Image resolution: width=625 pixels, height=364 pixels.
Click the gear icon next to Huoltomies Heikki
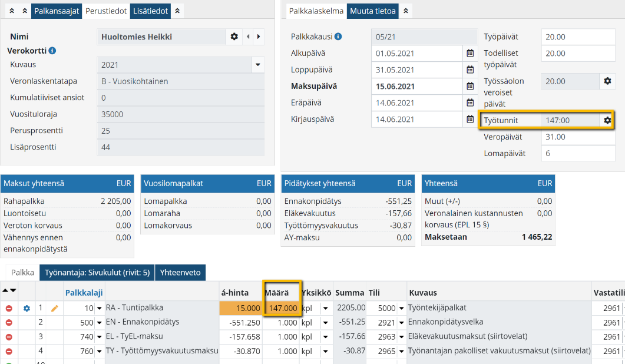[234, 37]
